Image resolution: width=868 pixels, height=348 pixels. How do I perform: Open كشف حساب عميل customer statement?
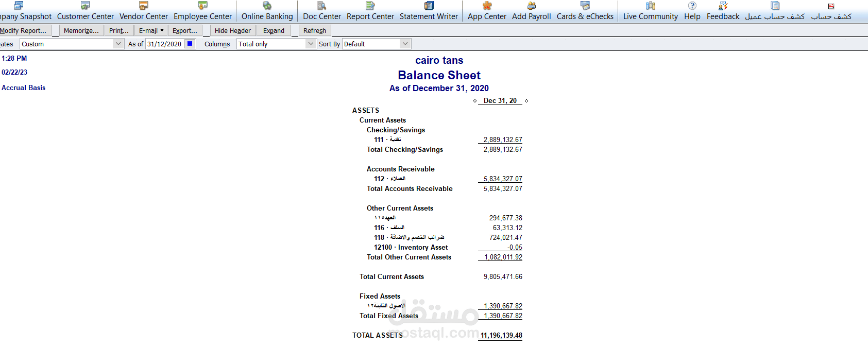(775, 11)
